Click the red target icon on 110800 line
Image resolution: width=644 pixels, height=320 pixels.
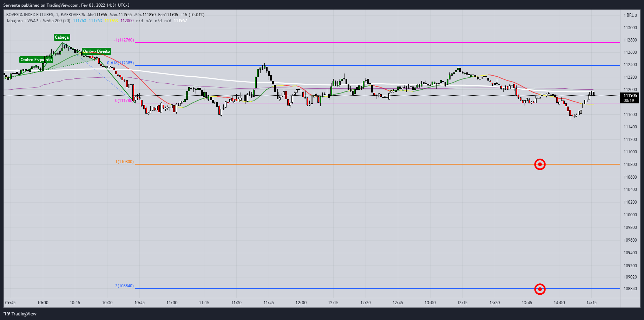540,164
